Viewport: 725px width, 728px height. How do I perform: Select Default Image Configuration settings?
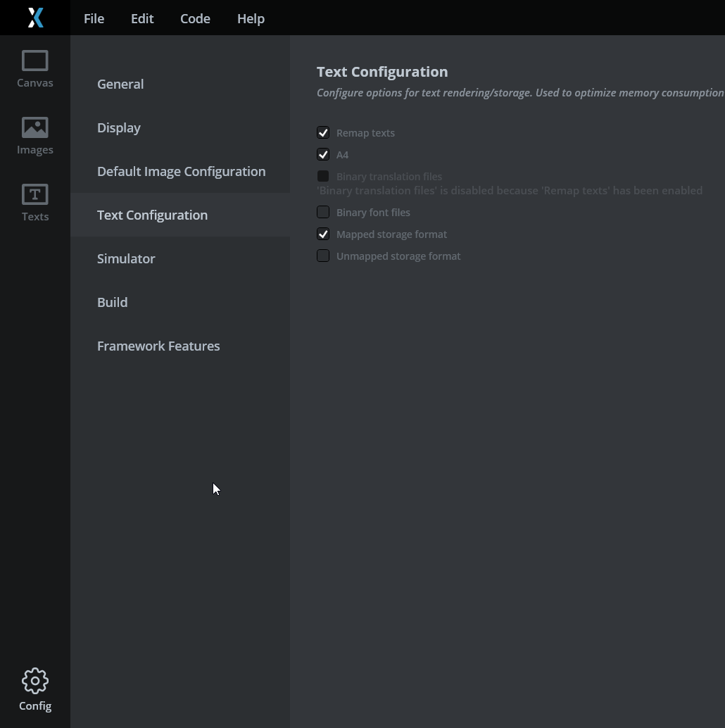181,171
